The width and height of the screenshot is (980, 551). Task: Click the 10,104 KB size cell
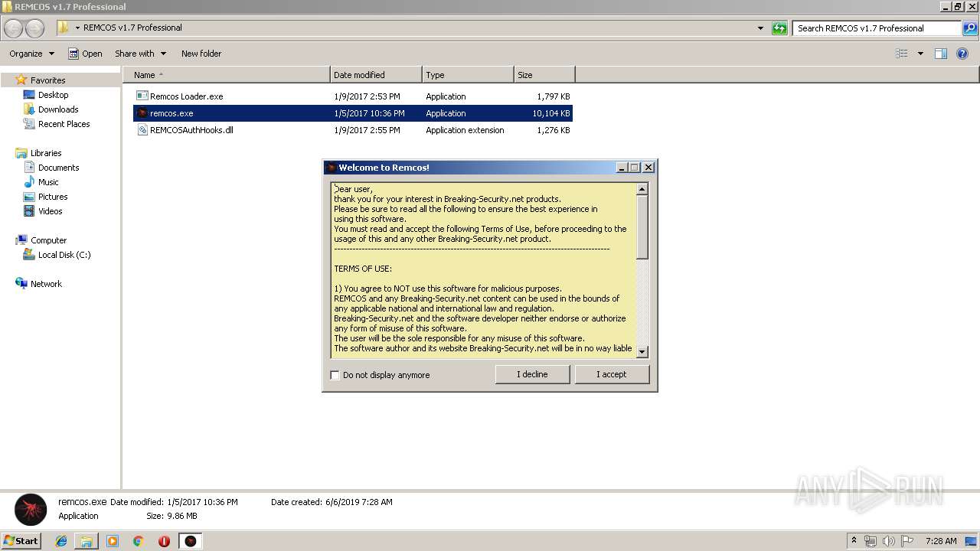point(551,113)
